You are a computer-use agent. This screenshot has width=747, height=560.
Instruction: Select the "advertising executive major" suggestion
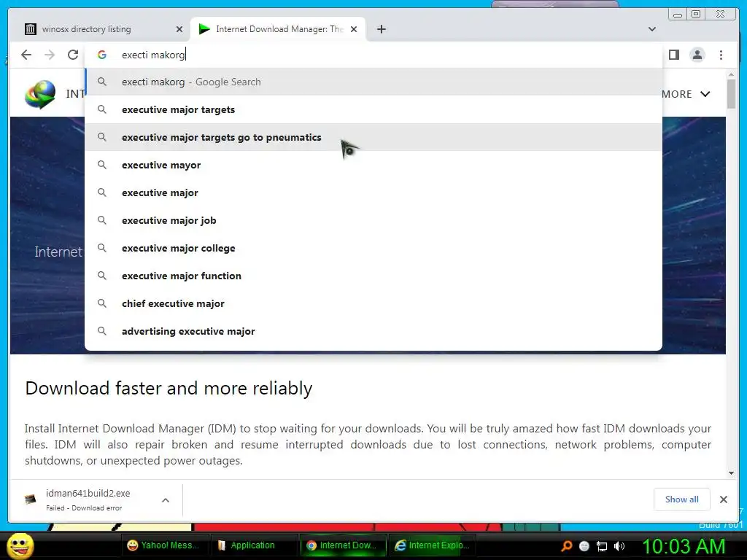point(373,331)
